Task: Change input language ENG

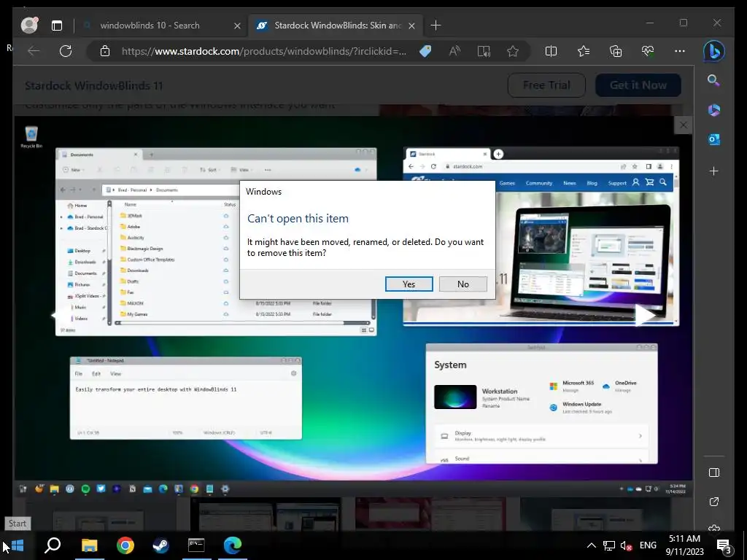Action: tap(648, 545)
